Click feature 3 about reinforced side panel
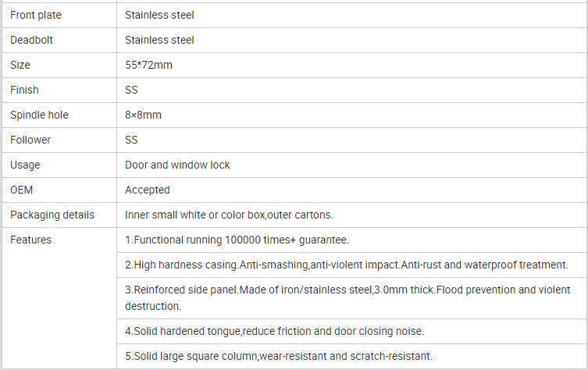The height and width of the screenshot is (370, 588). 347,297
